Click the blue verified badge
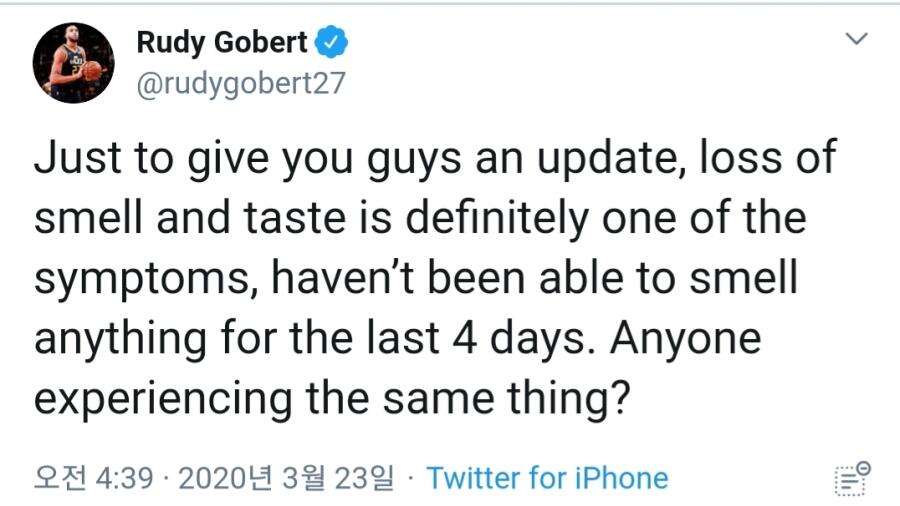The image size is (900, 506). (332, 42)
